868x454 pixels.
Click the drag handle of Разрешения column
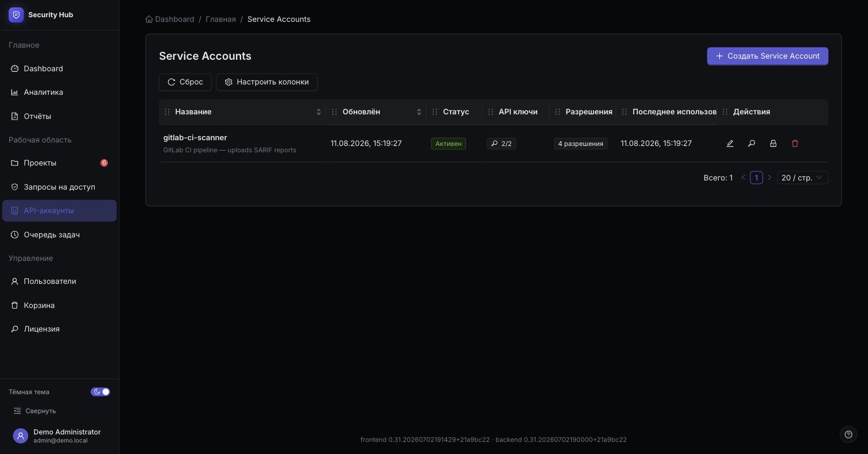pos(557,112)
